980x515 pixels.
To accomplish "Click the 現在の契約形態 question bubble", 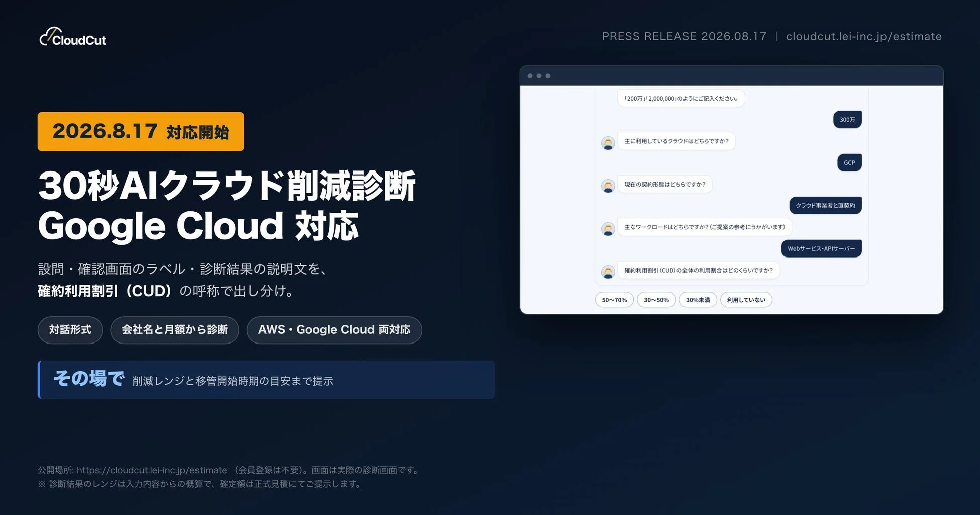I will (664, 184).
